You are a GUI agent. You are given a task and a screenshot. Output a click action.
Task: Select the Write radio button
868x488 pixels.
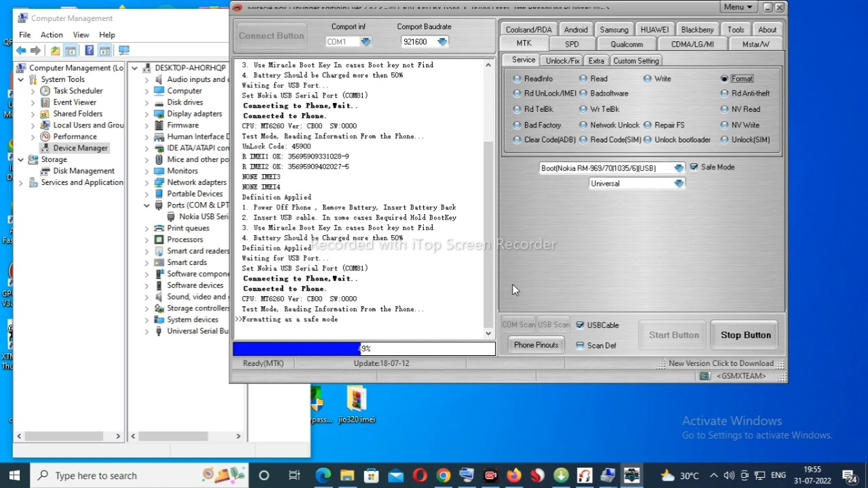point(648,79)
